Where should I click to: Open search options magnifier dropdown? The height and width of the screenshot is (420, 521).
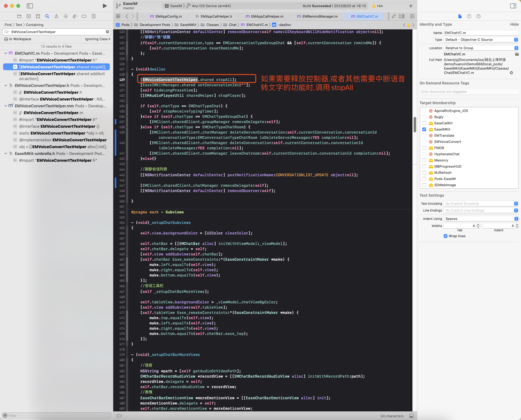tap(6, 32)
